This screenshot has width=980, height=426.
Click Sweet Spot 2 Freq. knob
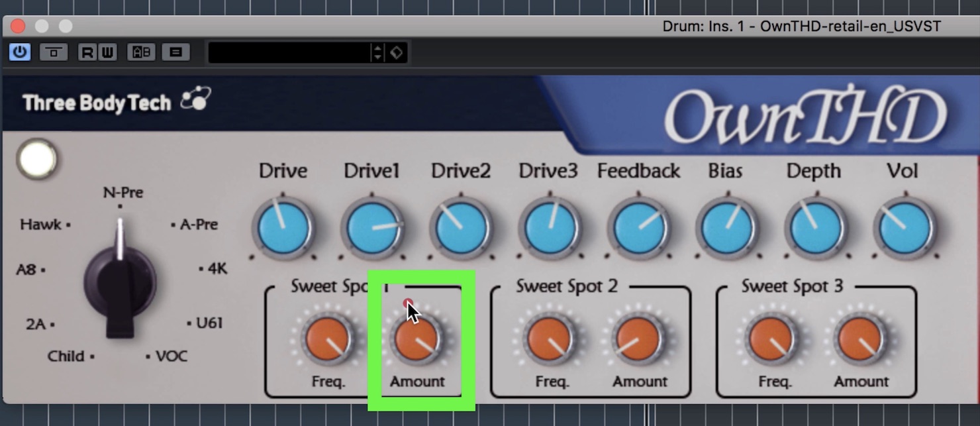[x=550, y=339]
